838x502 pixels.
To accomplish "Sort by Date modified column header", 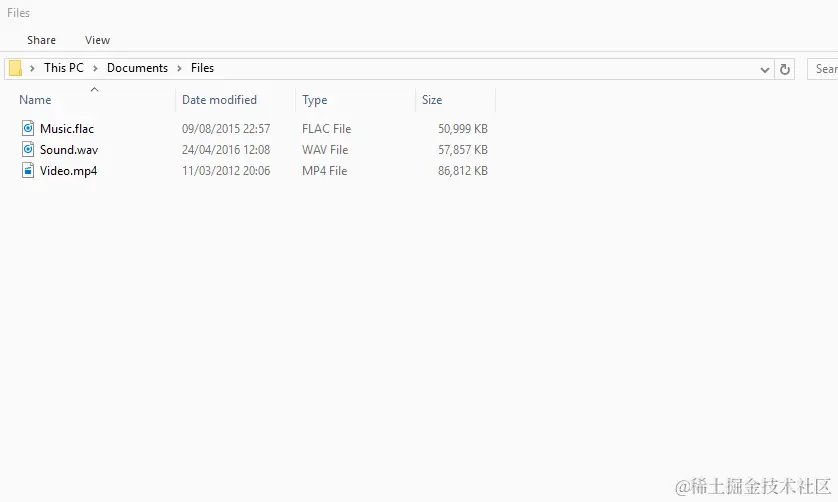I will coord(219,100).
